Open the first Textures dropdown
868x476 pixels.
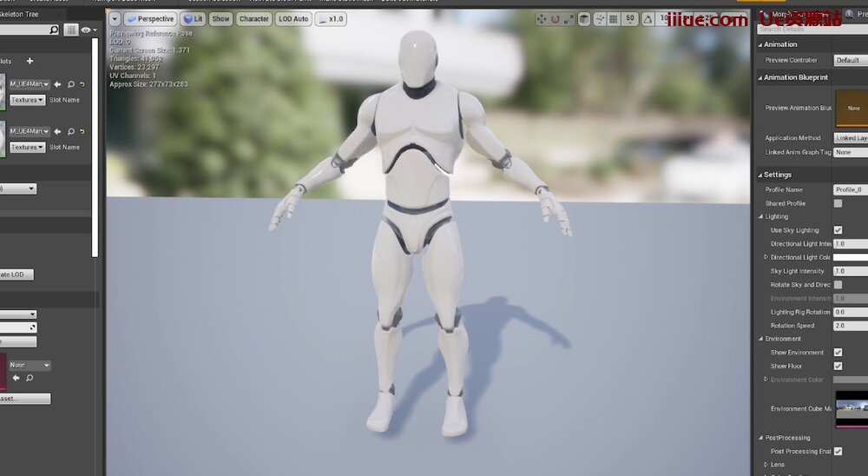click(x=27, y=100)
